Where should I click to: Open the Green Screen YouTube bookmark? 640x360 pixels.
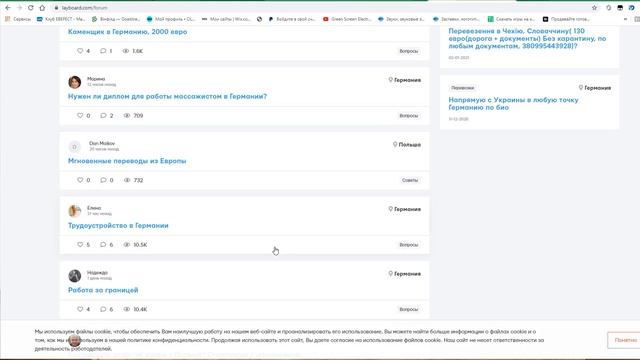[x=347, y=19]
